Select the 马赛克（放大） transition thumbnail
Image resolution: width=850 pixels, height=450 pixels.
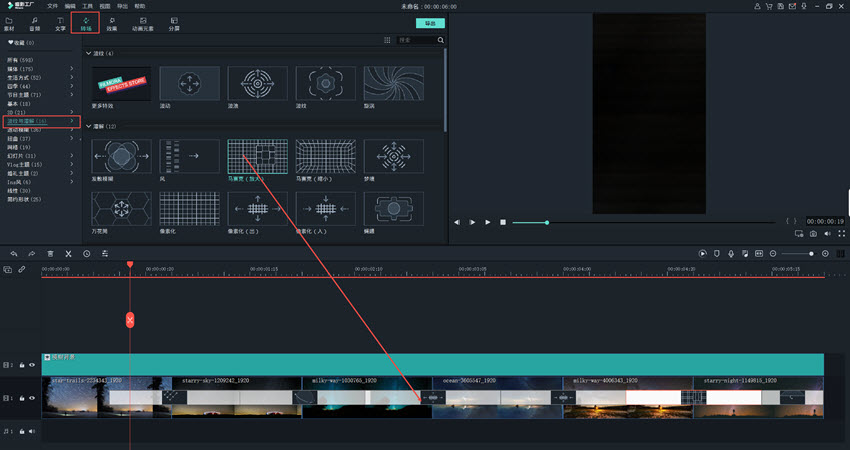pyautogui.click(x=257, y=157)
